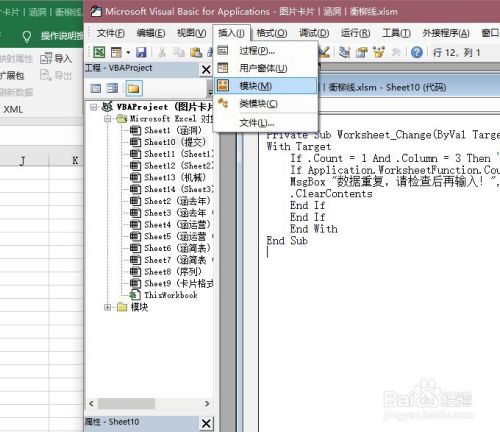Open the 格式(O) menu
Image resolution: width=500 pixels, height=432 pixels.
coord(272,33)
